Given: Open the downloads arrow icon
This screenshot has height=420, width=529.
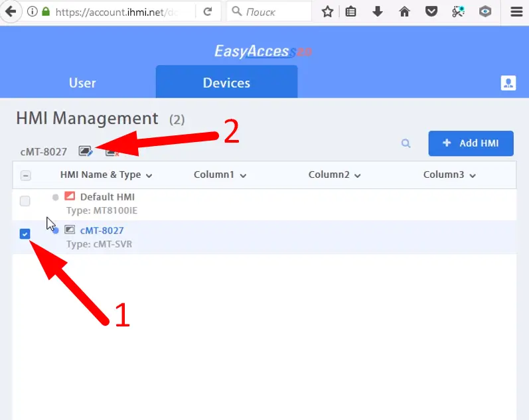Looking at the screenshot, I should point(378,12).
